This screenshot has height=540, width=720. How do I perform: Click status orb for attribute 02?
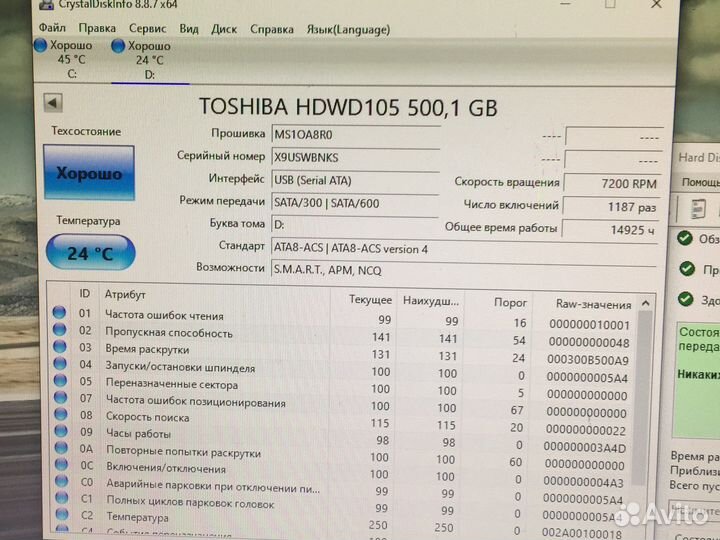(60, 329)
